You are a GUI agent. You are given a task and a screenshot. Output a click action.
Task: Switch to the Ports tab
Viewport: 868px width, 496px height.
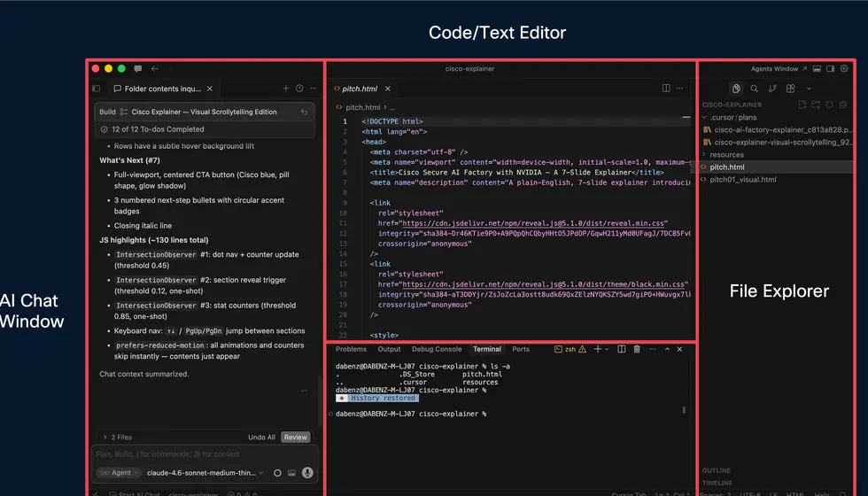point(521,349)
